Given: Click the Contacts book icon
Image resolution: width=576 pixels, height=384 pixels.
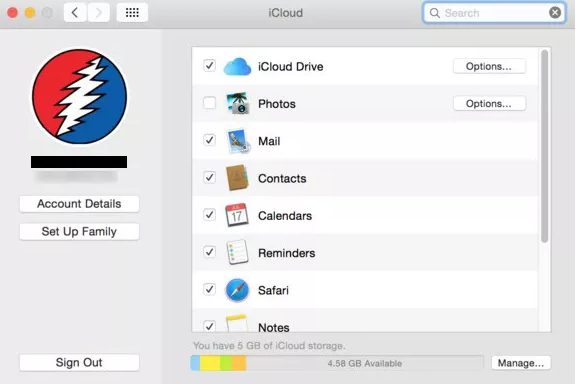Looking at the screenshot, I should [237, 178].
